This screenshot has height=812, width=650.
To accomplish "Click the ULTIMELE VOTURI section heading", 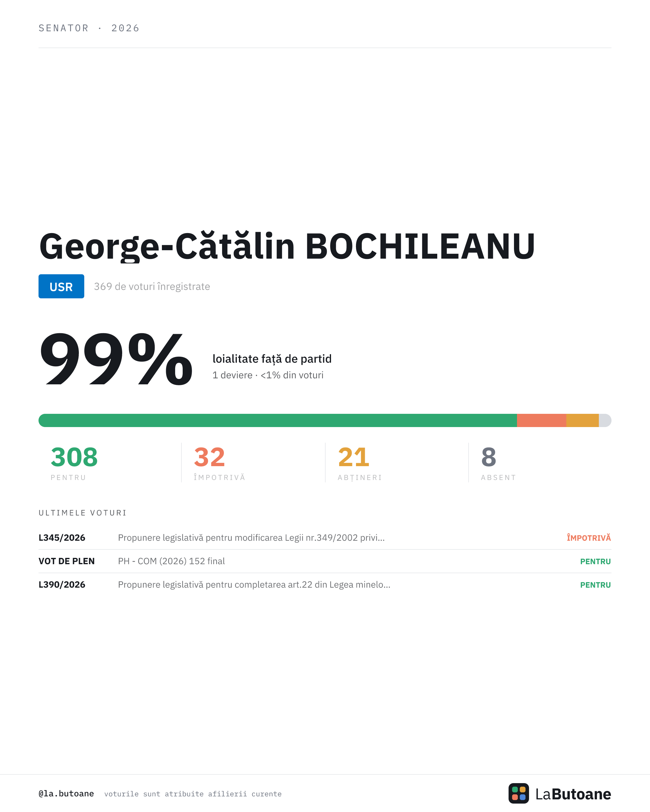I will point(82,513).
